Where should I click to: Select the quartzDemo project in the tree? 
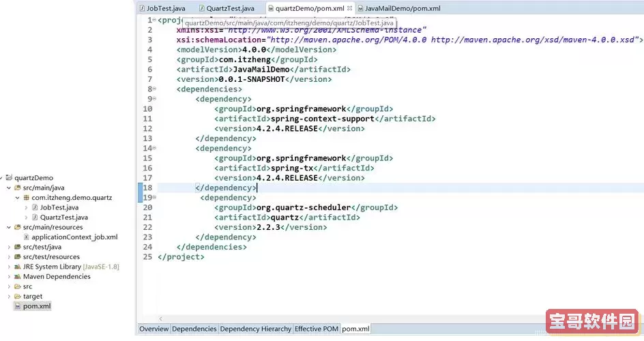tap(33, 178)
